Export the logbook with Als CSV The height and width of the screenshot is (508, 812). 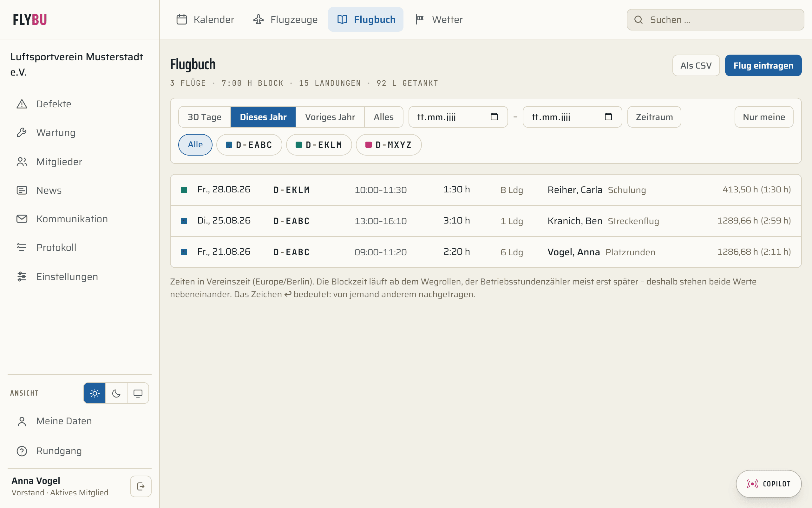tap(696, 65)
